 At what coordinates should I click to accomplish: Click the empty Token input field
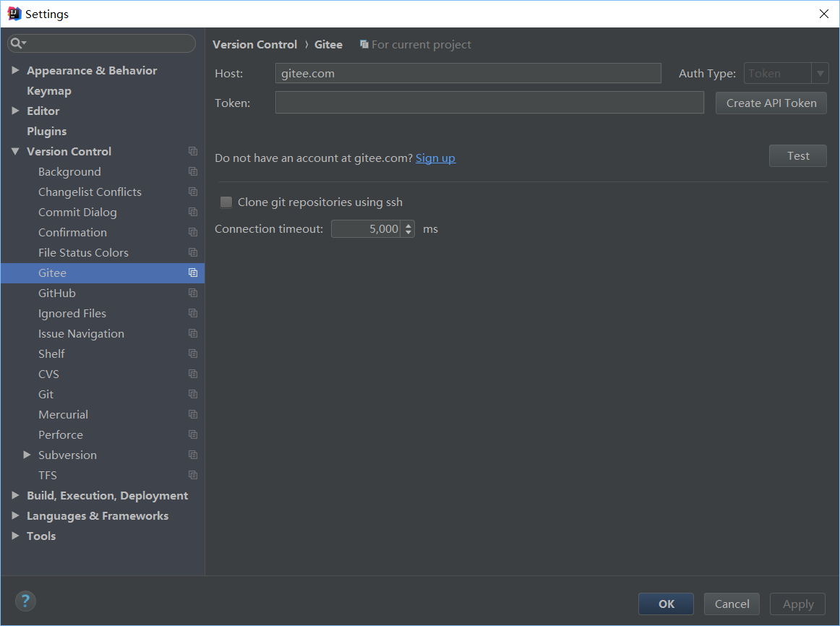point(489,103)
